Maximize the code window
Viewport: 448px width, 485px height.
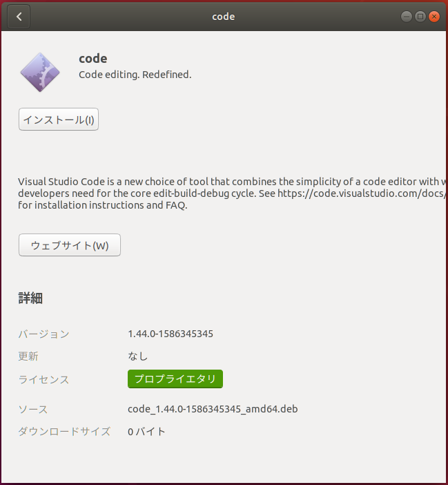point(420,17)
